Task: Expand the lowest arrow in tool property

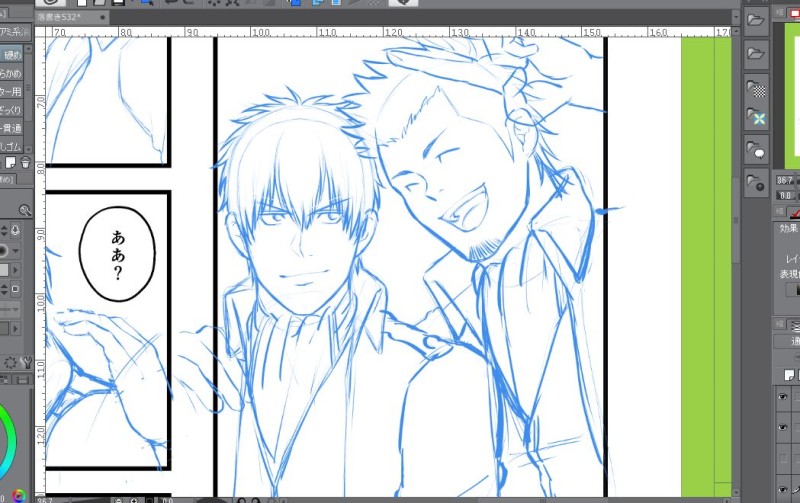Action: pyautogui.click(x=15, y=329)
